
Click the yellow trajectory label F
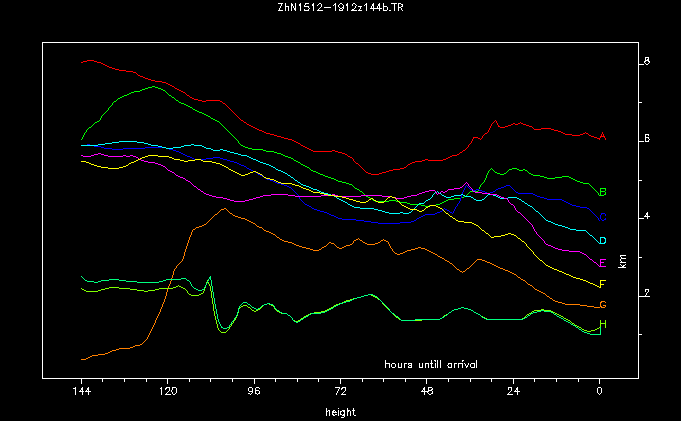[602, 284]
